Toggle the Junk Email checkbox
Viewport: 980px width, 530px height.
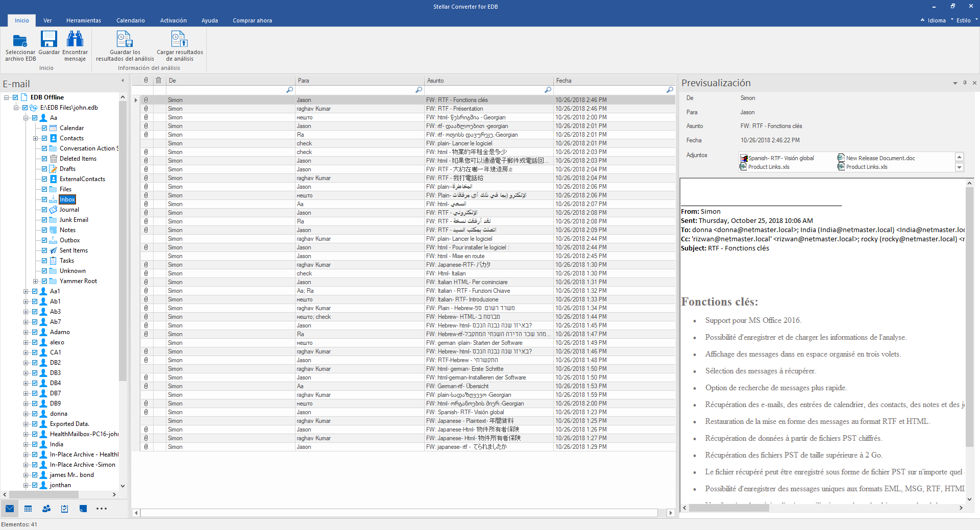click(44, 220)
